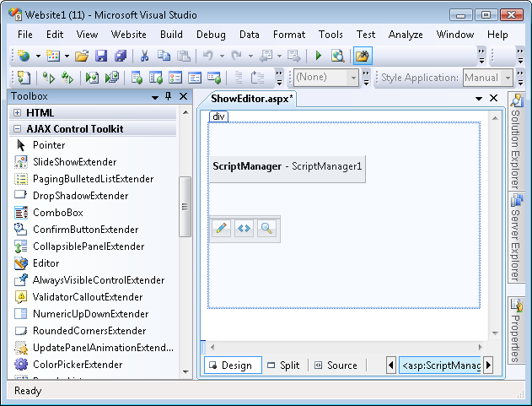
Task: Click the asp:ScriptManager tag breadcrumb
Action: click(x=439, y=365)
